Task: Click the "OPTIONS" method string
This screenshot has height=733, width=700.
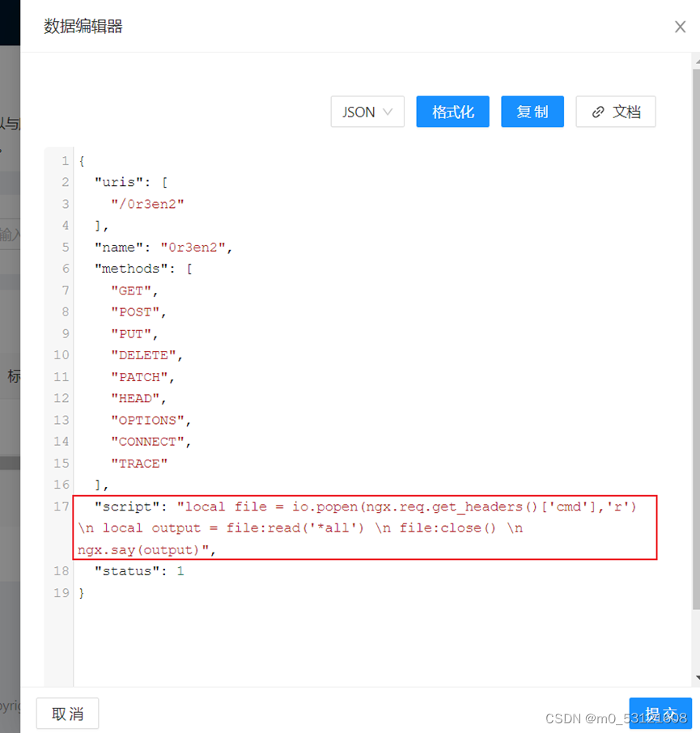Action: point(147,421)
